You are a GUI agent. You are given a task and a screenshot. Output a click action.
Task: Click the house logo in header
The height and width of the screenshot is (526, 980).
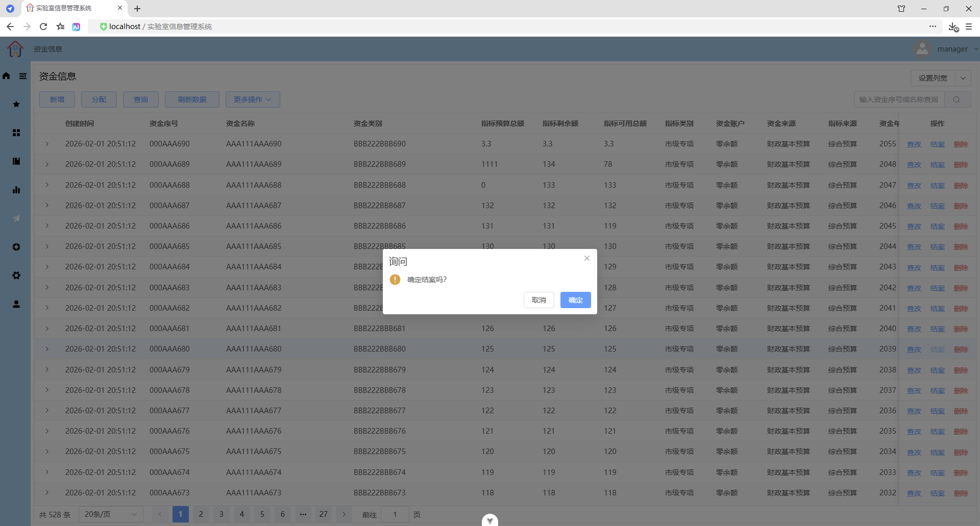15,49
